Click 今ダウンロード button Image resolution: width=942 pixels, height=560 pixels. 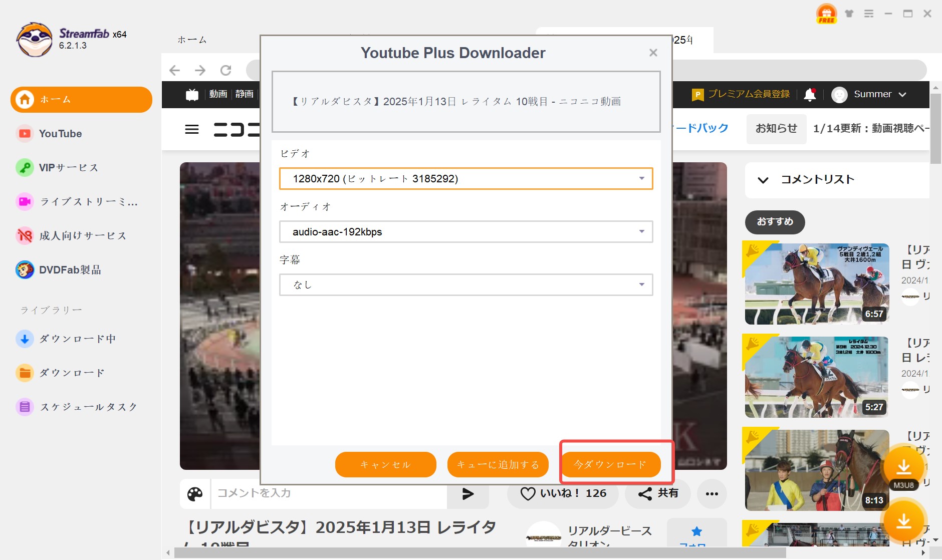point(610,465)
